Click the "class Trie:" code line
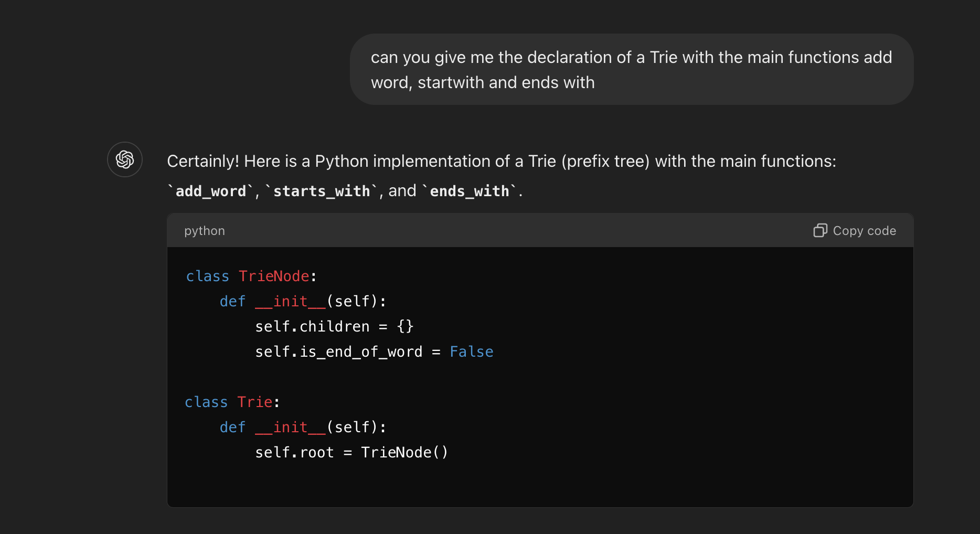 click(x=232, y=402)
